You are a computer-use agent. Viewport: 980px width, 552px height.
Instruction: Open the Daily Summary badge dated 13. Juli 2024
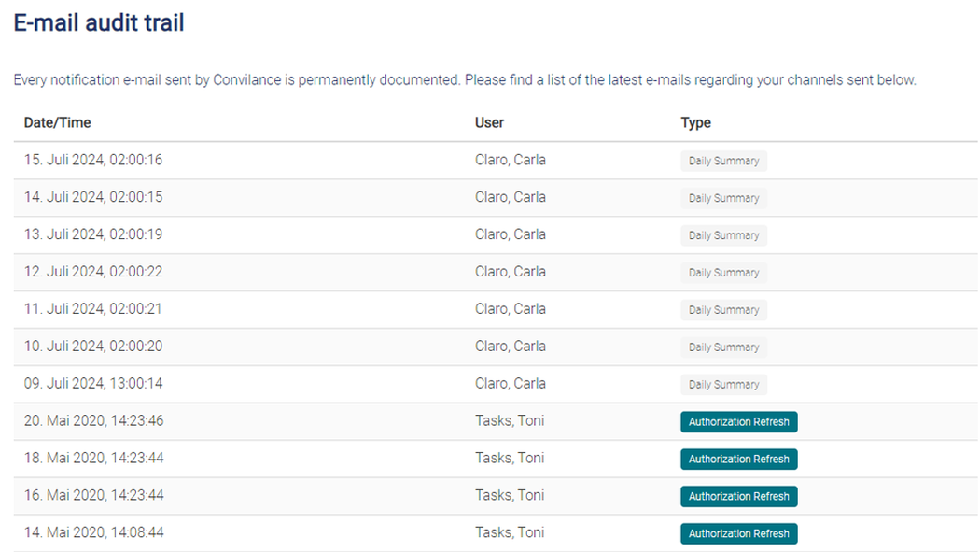[x=723, y=235]
